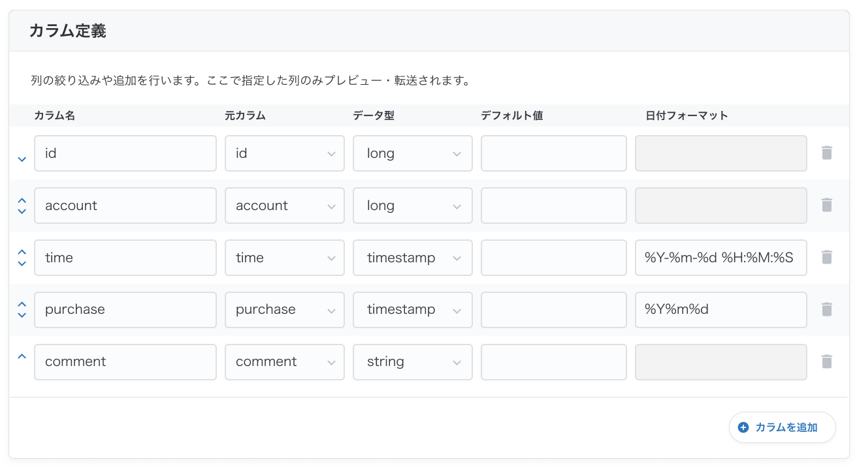Viewport: 857px width, 475px height.
Task: Open source column dropdown showing purchase
Action: point(285,310)
